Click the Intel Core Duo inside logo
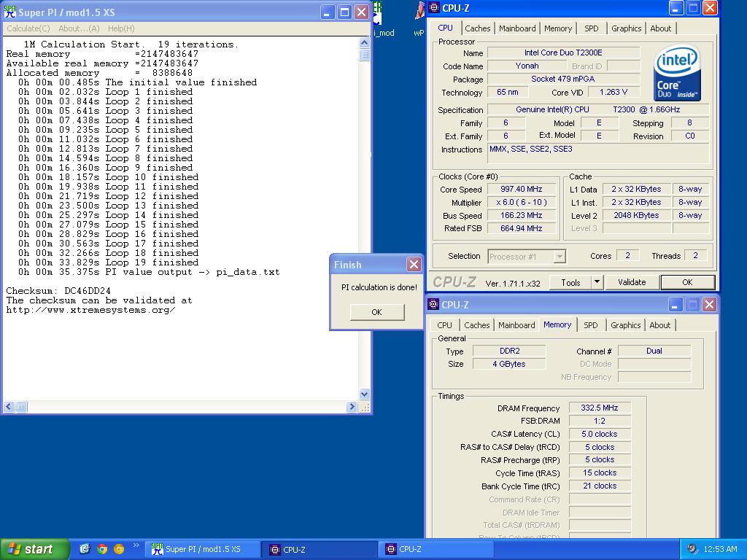The height and width of the screenshot is (560, 747). [676, 72]
